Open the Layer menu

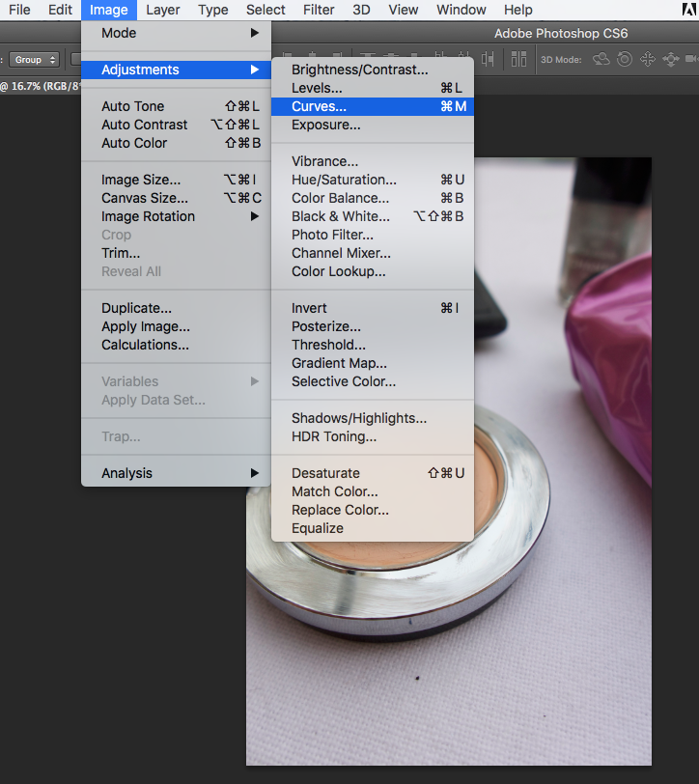[x=162, y=10]
